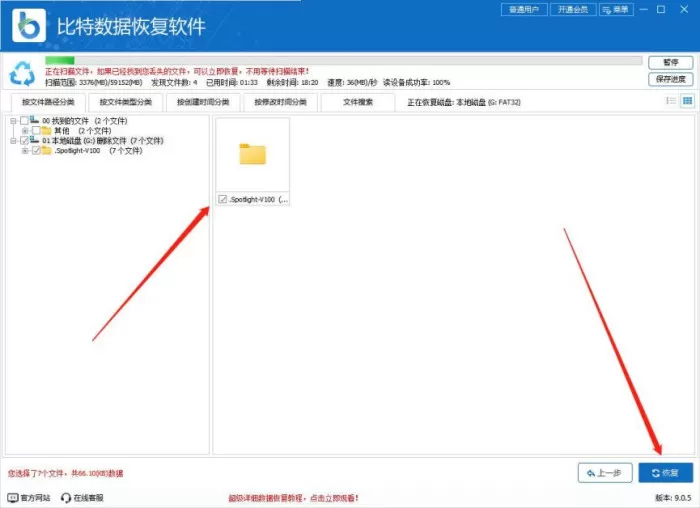Uncheck the .Spotlight-V100 thumbnail checkbox
The image size is (700, 508).
(x=222, y=199)
